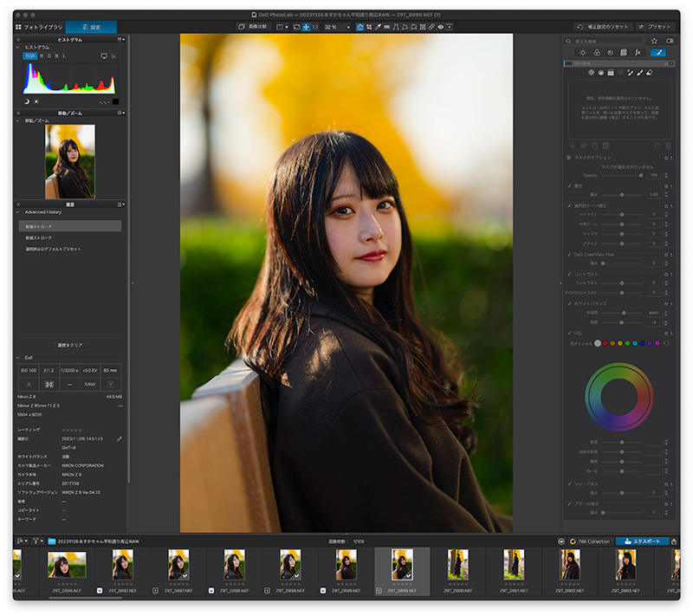The image size is (693, 616).
Task: Select red HSL color channel
Action: pos(605,343)
